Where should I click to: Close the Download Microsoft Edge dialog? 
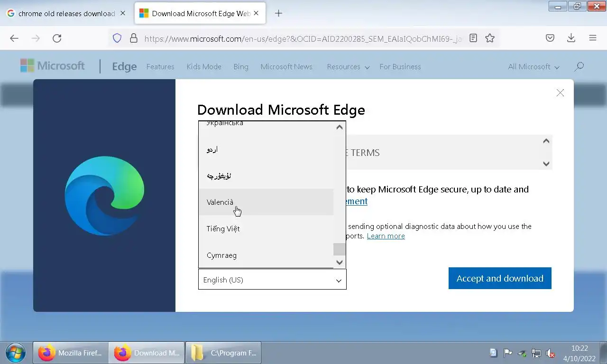tap(560, 93)
